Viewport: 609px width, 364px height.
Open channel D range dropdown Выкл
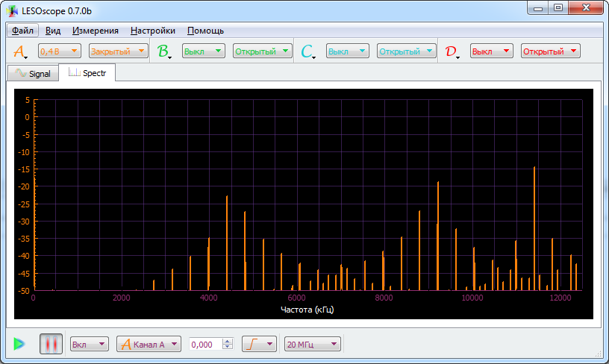pos(492,51)
